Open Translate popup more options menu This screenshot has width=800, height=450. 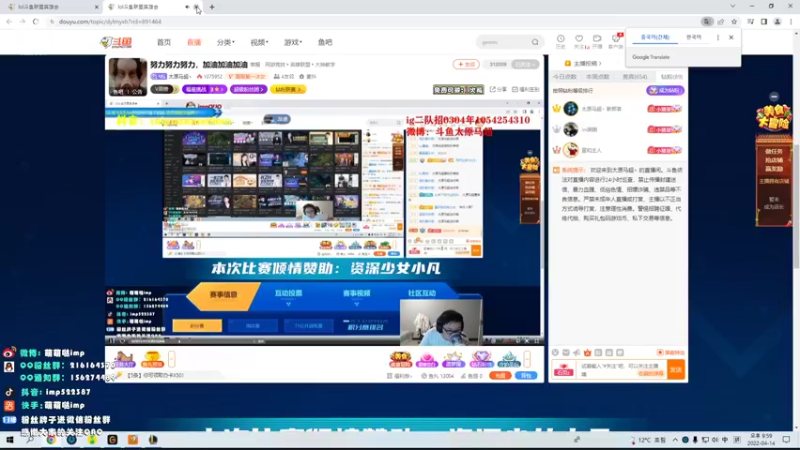pyautogui.click(x=718, y=37)
